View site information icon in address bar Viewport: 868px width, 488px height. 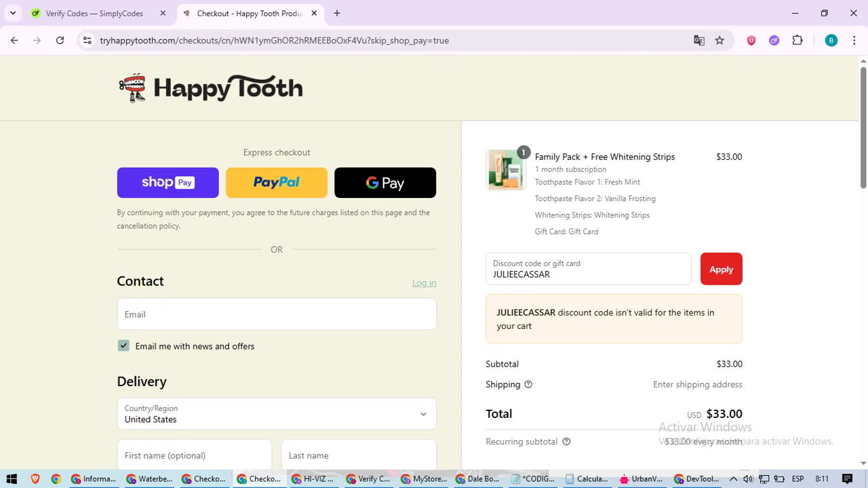point(87,41)
